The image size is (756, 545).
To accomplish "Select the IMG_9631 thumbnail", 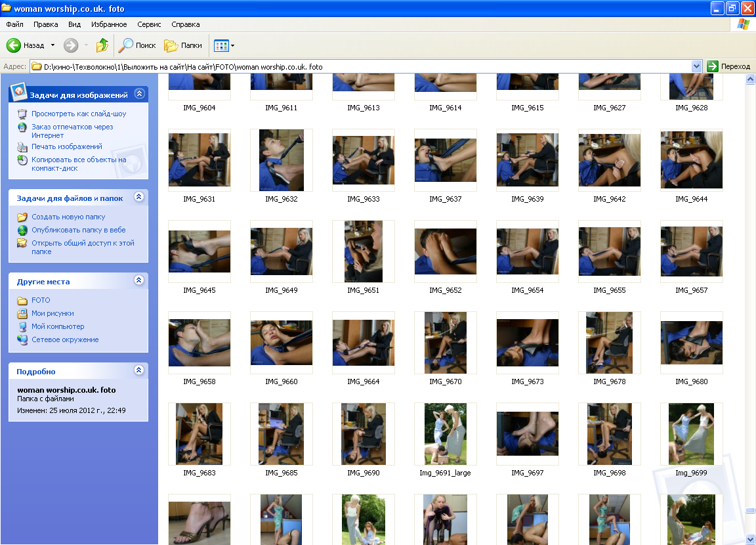I will [x=199, y=160].
